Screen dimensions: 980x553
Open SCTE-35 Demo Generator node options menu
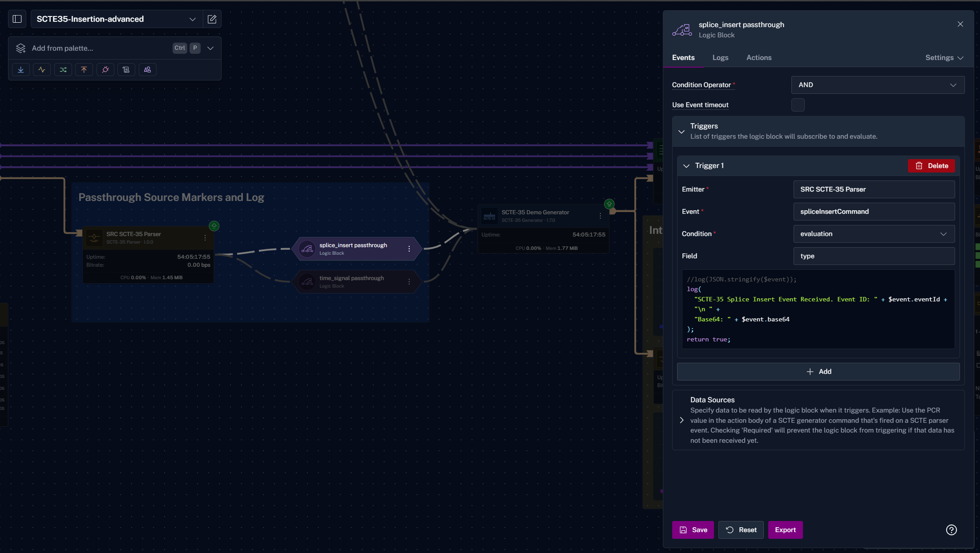point(601,216)
